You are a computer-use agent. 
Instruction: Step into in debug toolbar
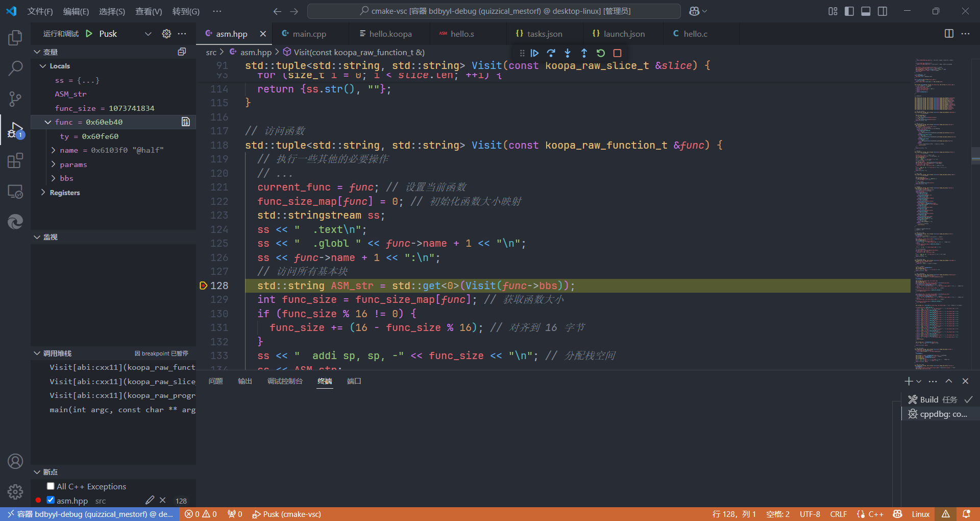pyautogui.click(x=568, y=53)
